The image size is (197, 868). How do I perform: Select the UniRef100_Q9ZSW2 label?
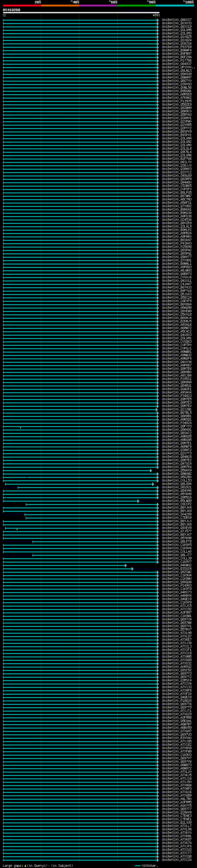(x=177, y=572)
